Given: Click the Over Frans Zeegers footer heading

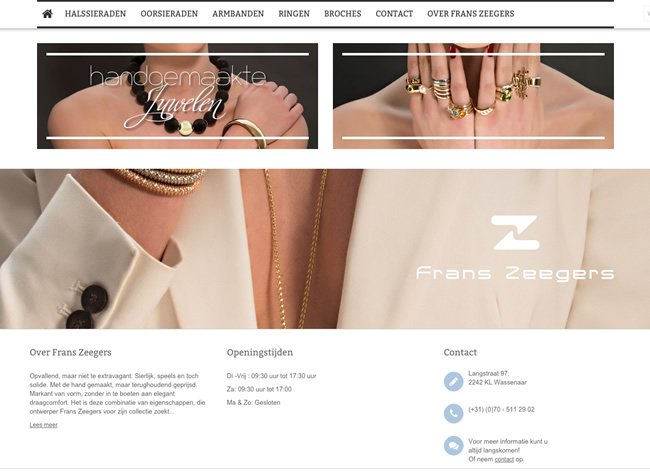Looking at the screenshot, I should tap(70, 352).
